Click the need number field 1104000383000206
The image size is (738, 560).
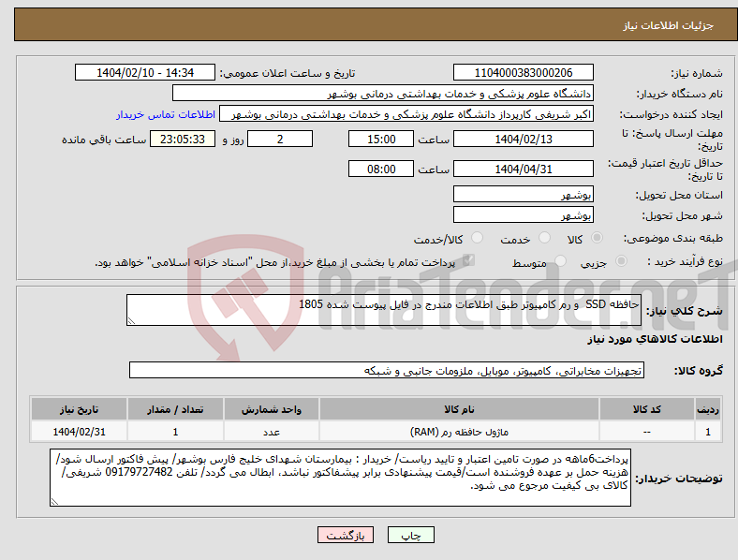pos(524,72)
